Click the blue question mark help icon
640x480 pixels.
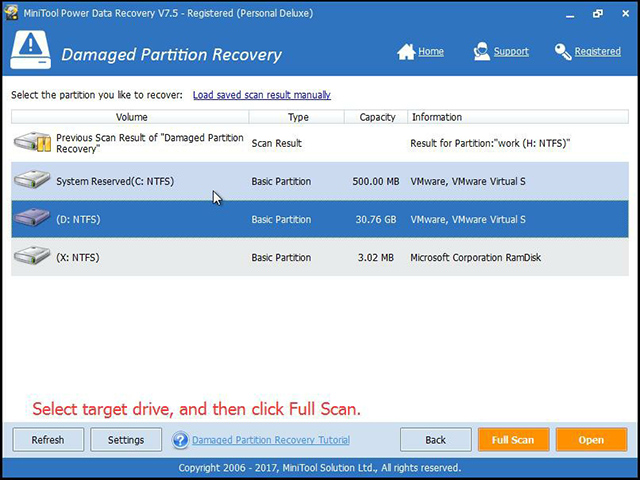point(180,440)
